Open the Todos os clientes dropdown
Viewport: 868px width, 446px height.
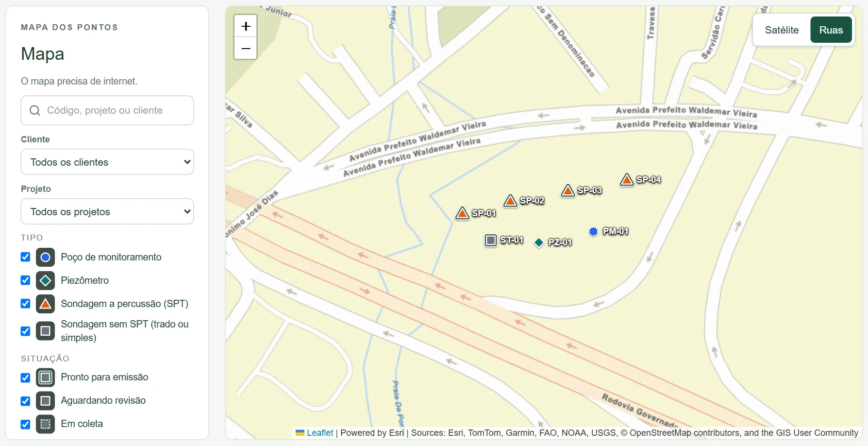pyautogui.click(x=107, y=162)
